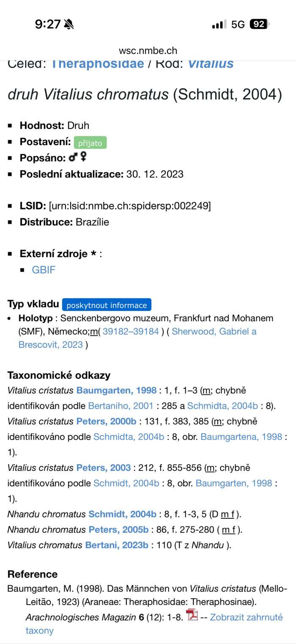Open the Bertani, 2023b reference link

click(x=117, y=545)
